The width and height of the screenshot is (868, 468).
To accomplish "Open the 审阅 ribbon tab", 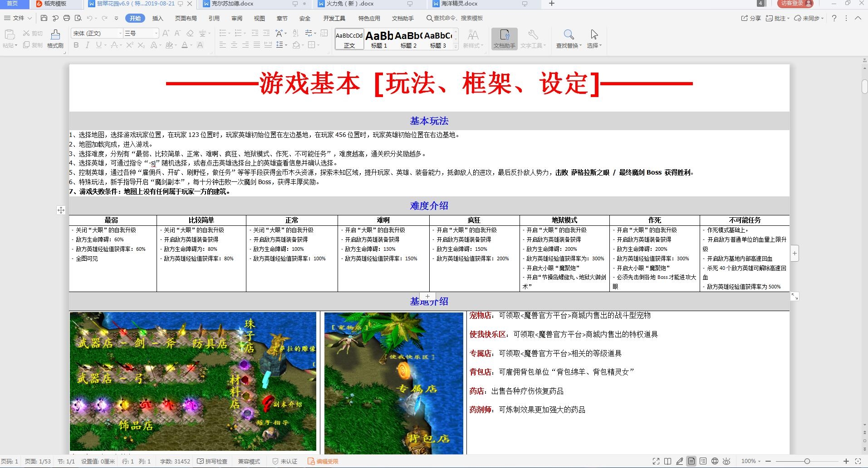I will tap(237, 18).
